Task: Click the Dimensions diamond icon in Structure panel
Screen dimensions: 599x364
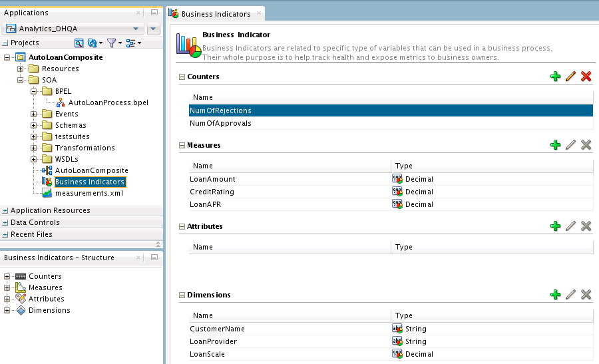Action: click(21, 310)
